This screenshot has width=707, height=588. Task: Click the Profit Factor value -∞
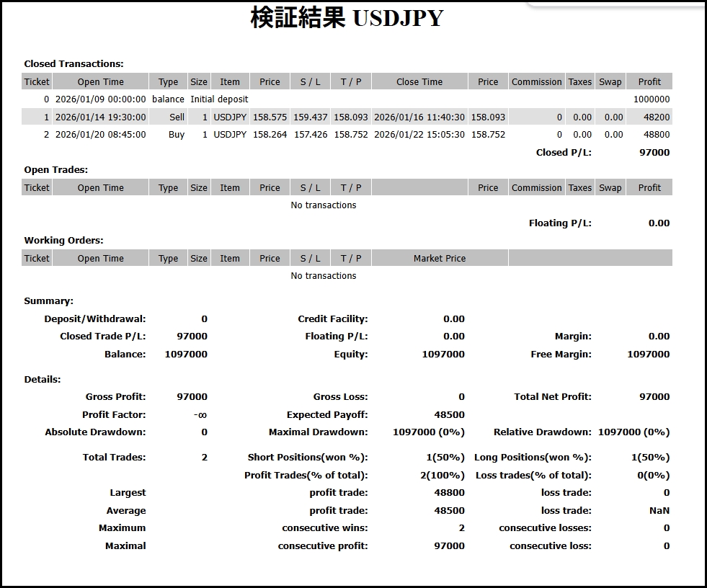coord(200,415)
